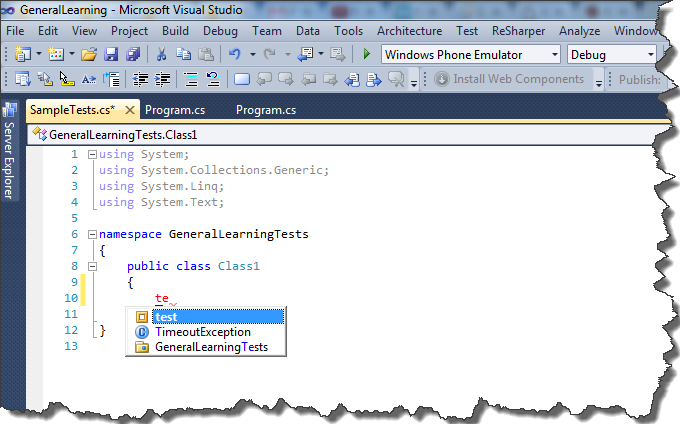The width and height of the screenshot is (680, 424).
Task: Click the Save All icon
Action: 133,54
